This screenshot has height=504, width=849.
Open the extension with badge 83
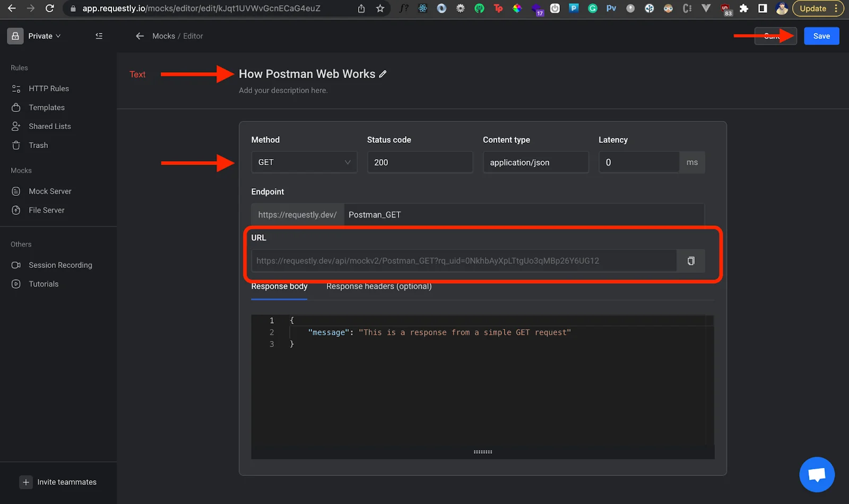[x=725, y=9]
